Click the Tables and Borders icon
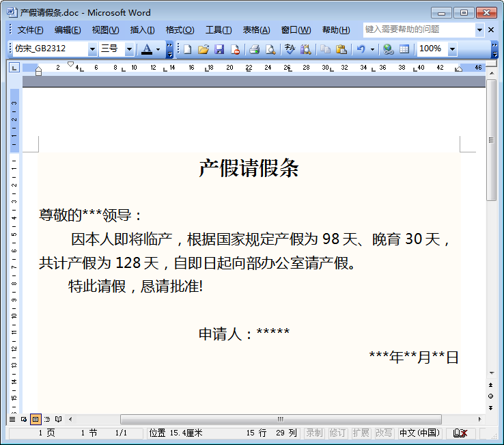This screenshot has width=504, height=445. click(404, 49)
